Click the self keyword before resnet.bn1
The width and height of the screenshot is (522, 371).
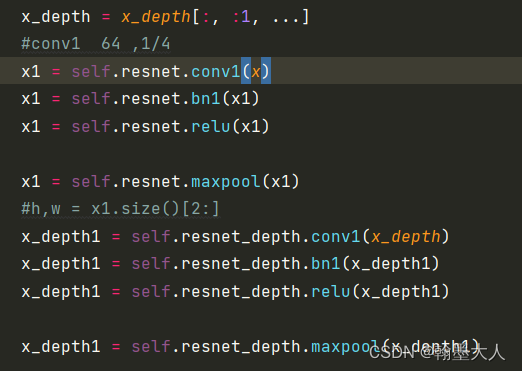(91, 99)
